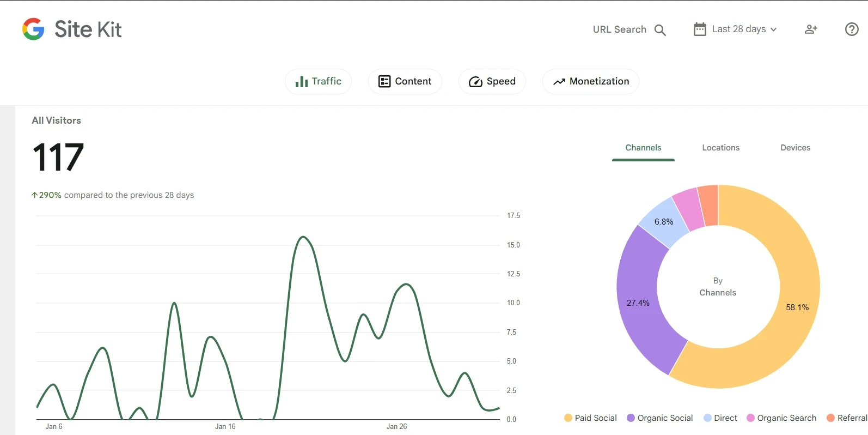Open the help question mark icon
This screenshot has width=868, height=435.
[852, 29]
